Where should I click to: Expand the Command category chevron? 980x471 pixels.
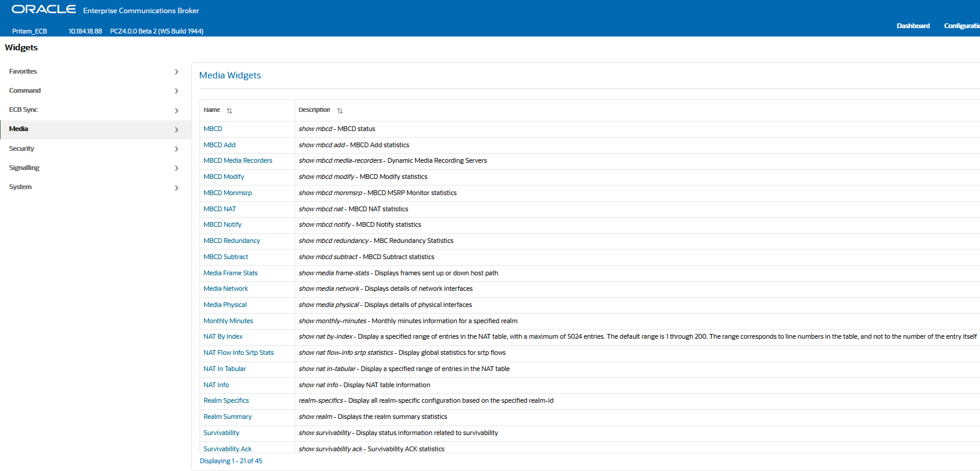(x=176, y=91)
